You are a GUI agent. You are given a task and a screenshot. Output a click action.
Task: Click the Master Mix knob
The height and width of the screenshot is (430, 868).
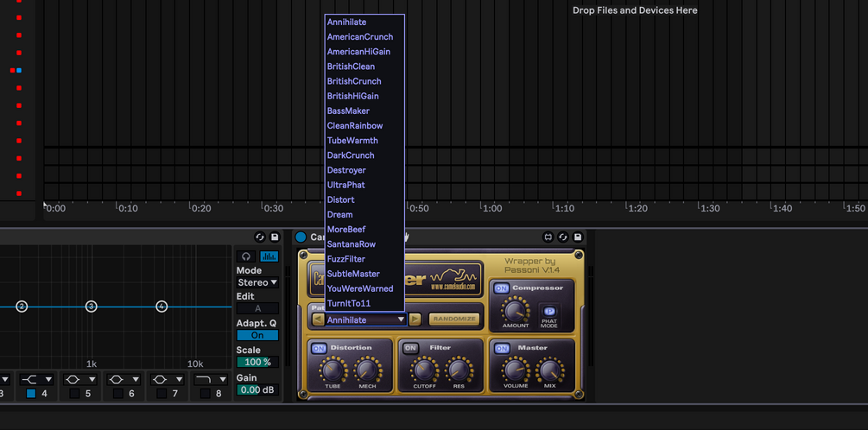click(x=549, y=370)
